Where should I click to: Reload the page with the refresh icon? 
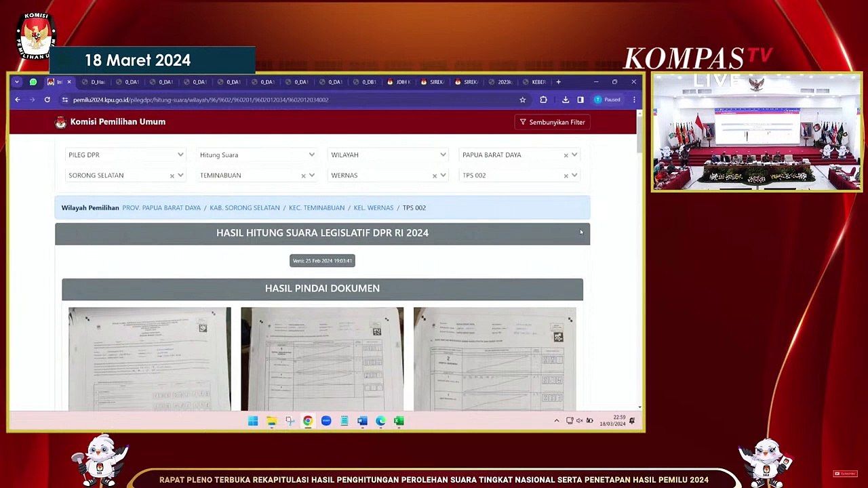(47, 100)
